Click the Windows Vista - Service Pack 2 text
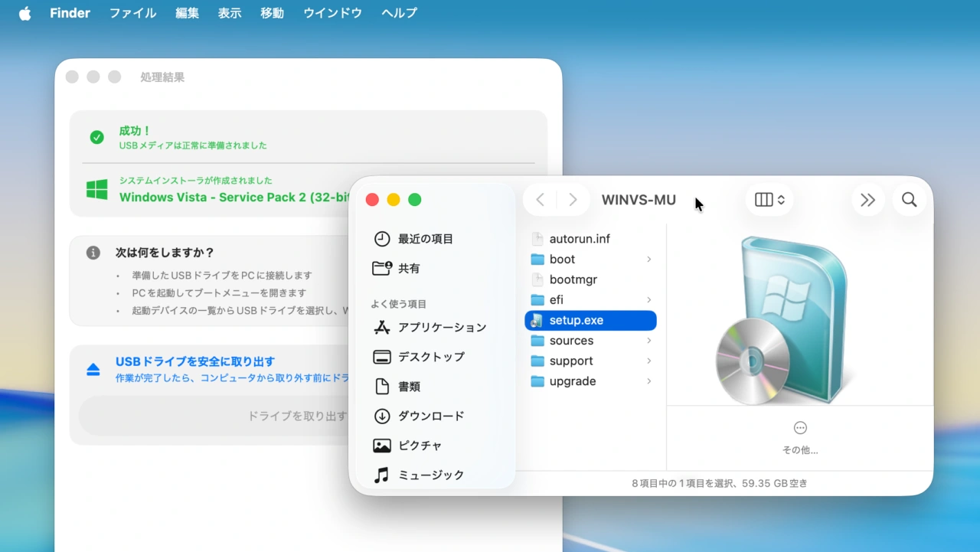The height and width of the screenshot is (552, 980). click(x=234, y=197)
